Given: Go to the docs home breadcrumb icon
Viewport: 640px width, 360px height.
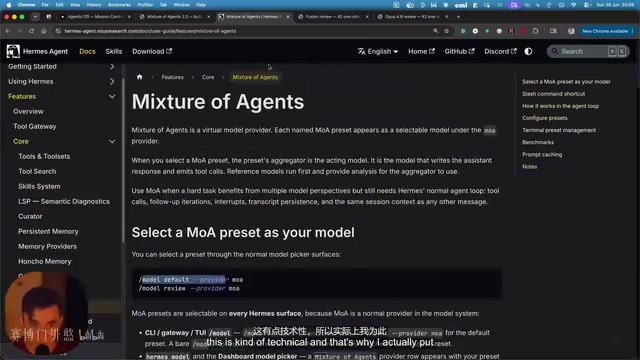Looking at the screenshot, I should pos(140,77).
